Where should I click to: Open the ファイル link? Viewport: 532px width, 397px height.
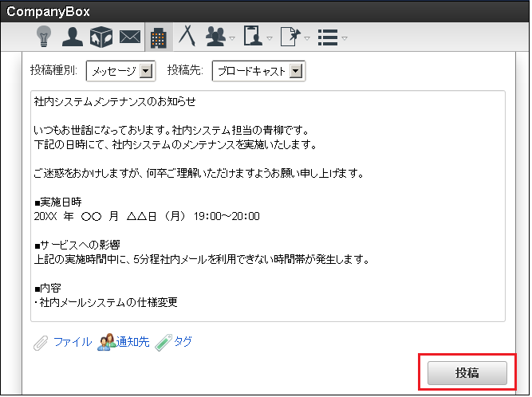tap(73, 342)
